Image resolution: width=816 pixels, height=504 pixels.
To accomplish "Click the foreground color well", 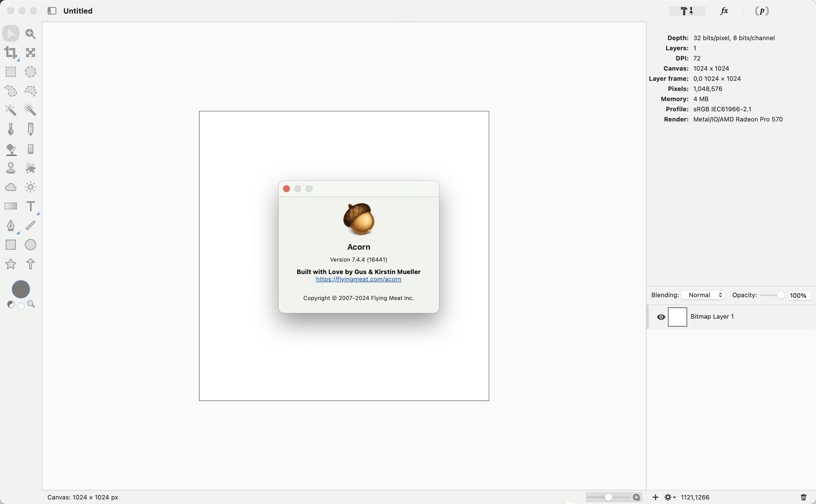I will pyautogui.click(x=21, y=289).
